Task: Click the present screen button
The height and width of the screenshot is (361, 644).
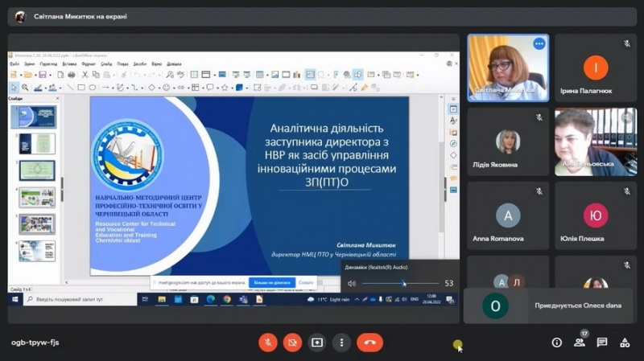Action: (x=317, y=342)
